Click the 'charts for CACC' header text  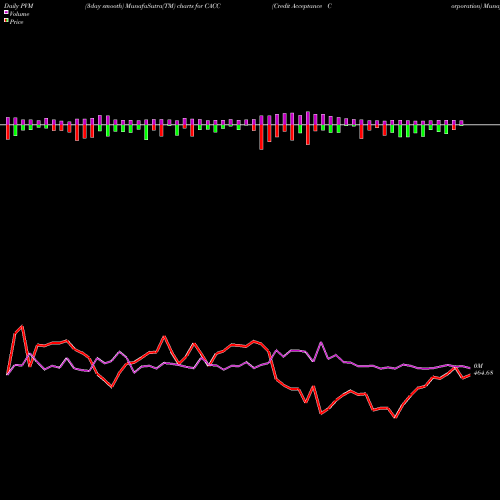tap(199, 6)
